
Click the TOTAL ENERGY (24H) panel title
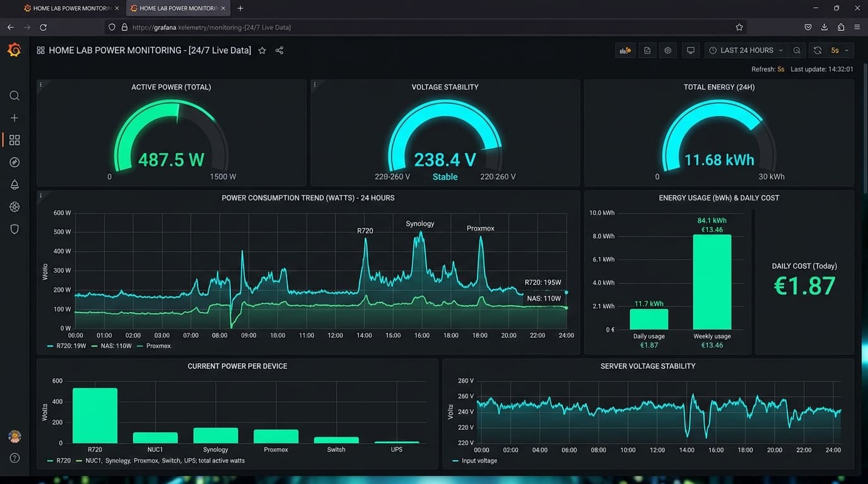pos(719,87)
